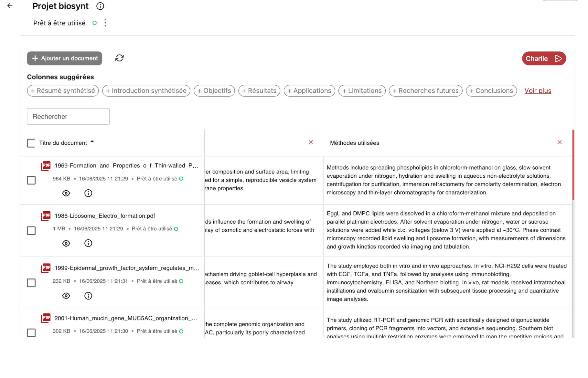588x378 pixels.
Task: Click the refresh documents icon
Action: 119,58
